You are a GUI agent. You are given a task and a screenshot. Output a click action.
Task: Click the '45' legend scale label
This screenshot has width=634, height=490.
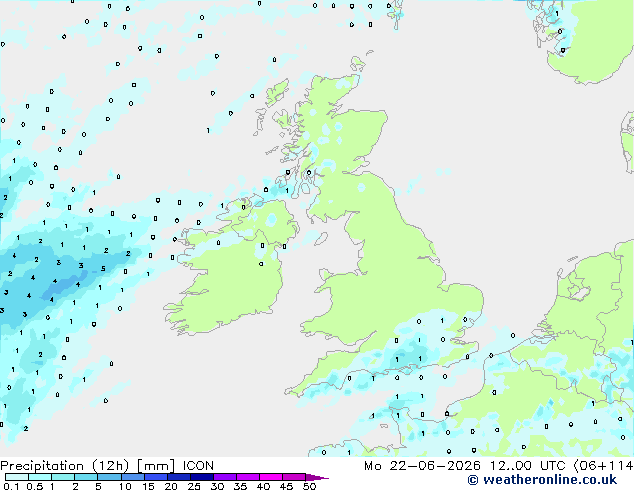[287, 486]
